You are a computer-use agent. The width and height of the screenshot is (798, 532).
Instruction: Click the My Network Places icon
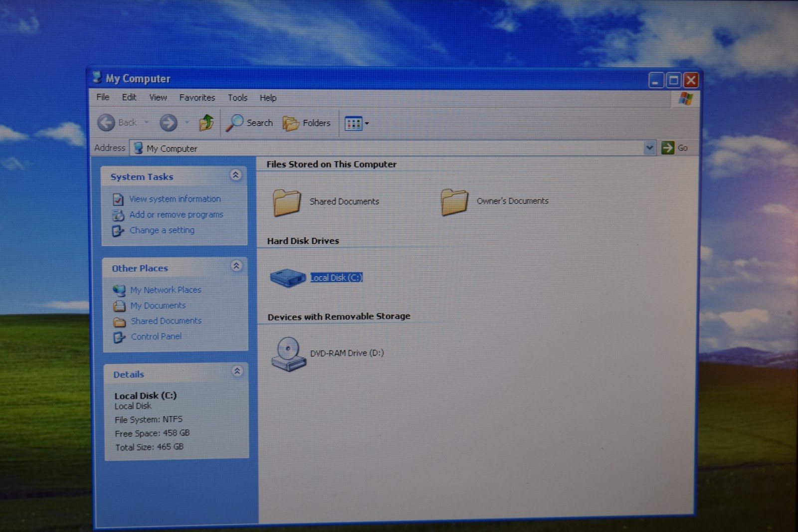pos(119,290)
